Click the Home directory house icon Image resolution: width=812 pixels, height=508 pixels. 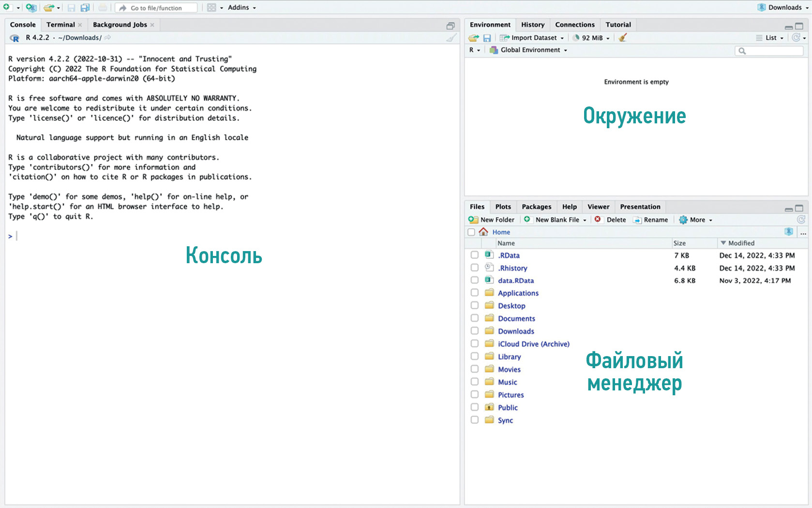point(483,232)
